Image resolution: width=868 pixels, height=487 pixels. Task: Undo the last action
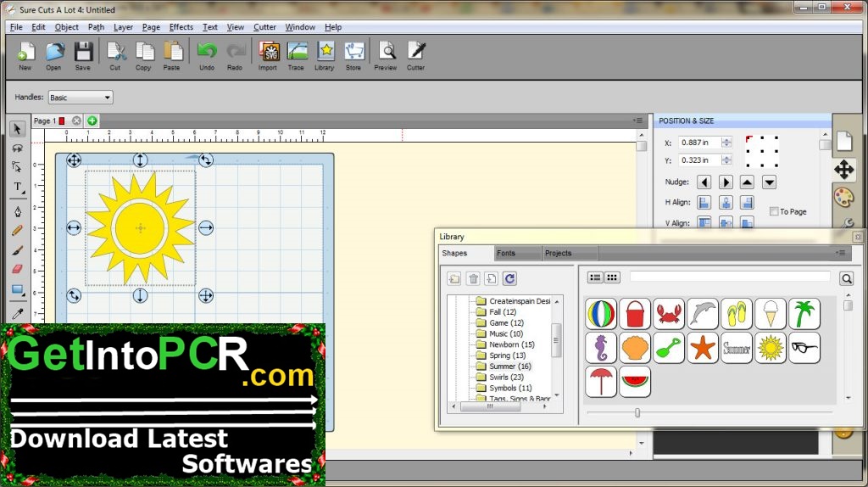207,55
